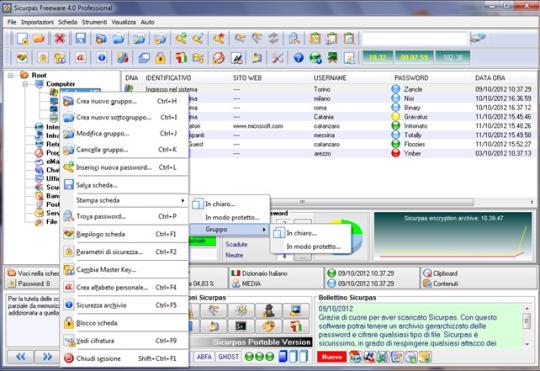Click the paint palette tool button

[268, 326]
